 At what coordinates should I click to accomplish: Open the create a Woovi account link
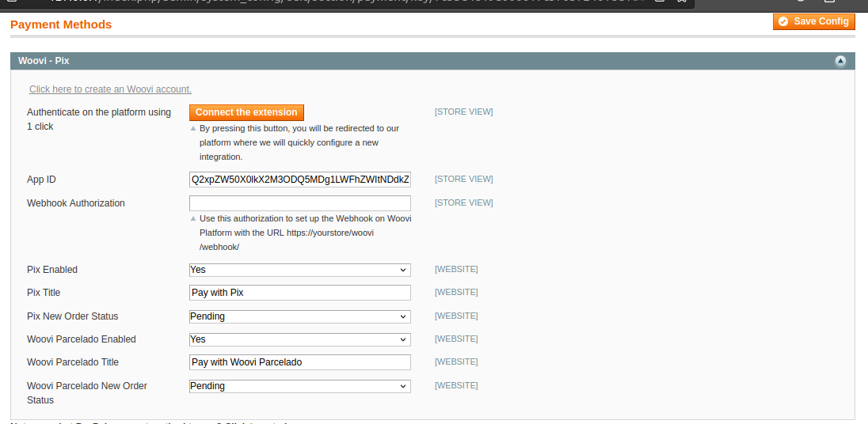pos(110,89)
